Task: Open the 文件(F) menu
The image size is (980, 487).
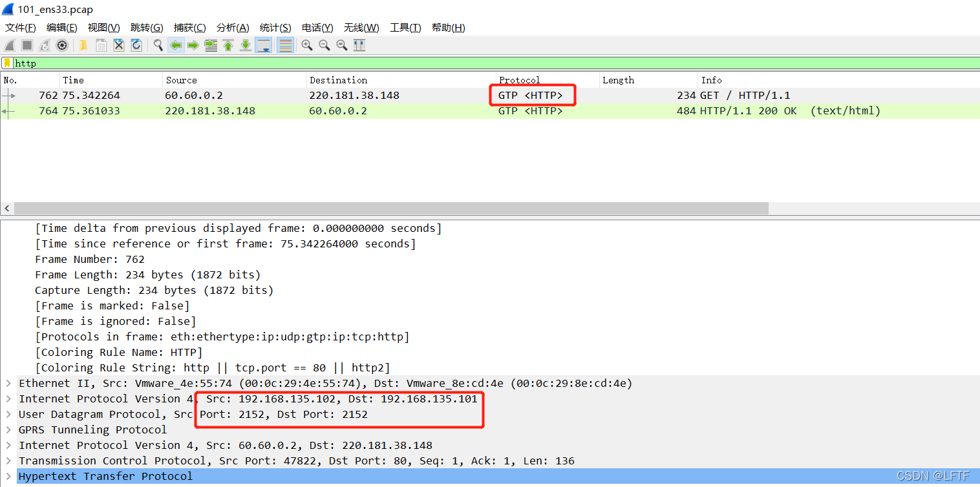Action: coord(21,28)
